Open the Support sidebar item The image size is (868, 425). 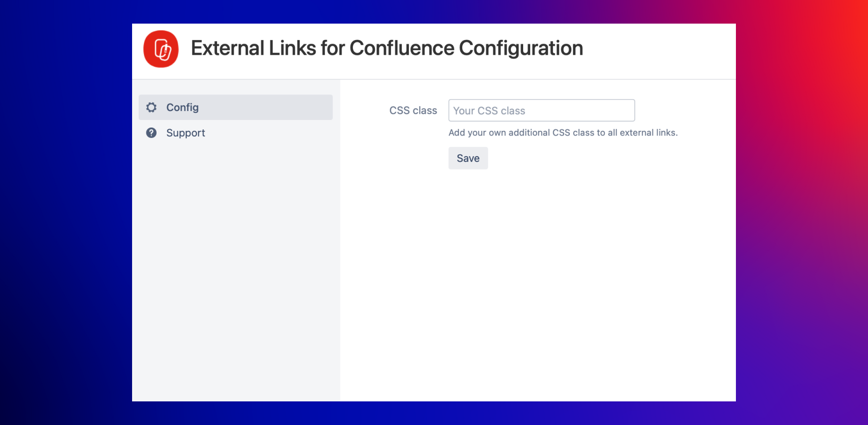pos(235,133)
